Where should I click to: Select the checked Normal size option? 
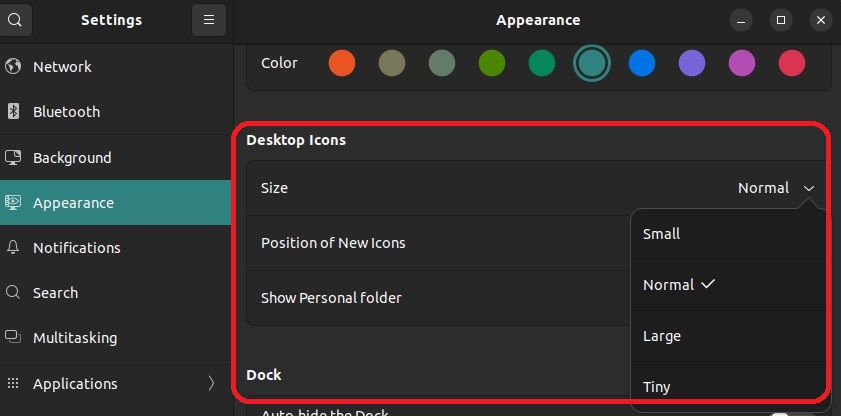point(668,285)
